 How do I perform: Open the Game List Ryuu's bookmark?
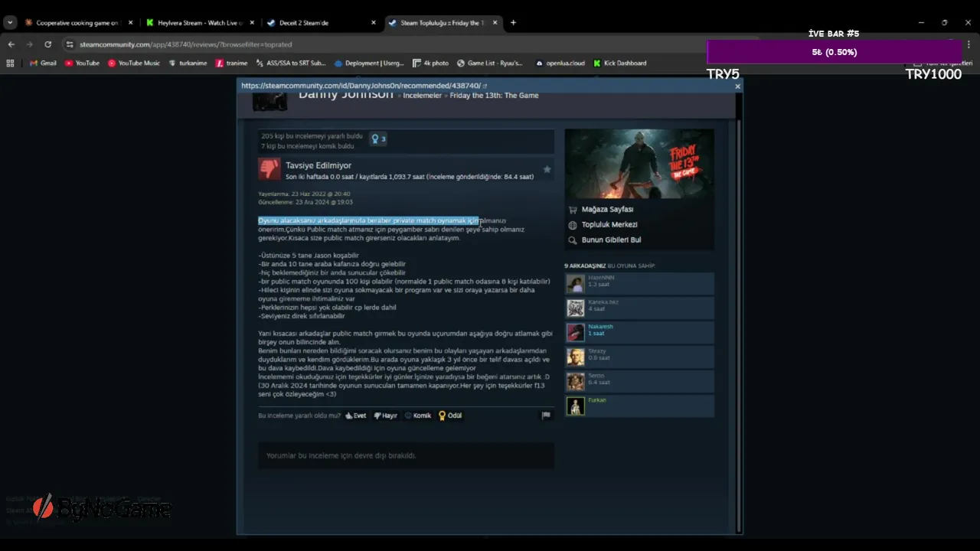[490, 64]
